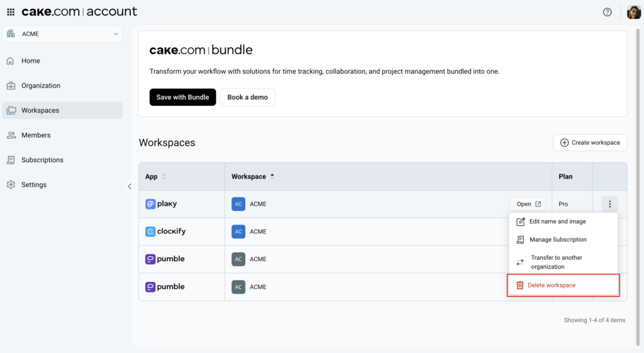Open the apps grid launcher icon
Image resolution: width=644 pixels, height=353 pixels.
[x=11, y=12]
